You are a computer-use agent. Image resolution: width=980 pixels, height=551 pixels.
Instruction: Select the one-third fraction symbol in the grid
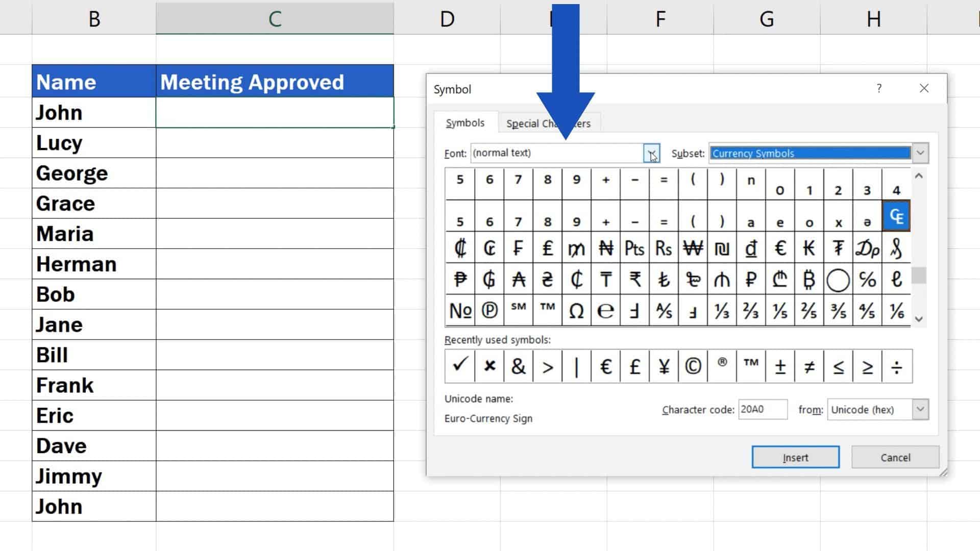(x=722, y=310)
